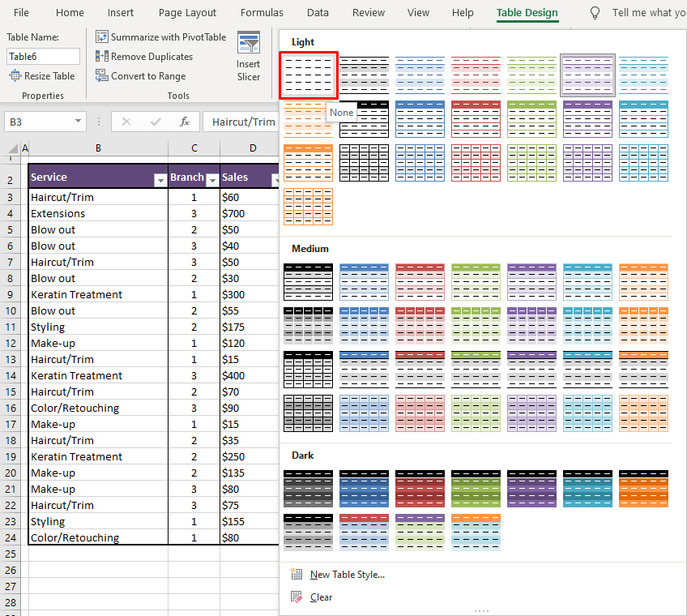This screenshot has width=687, height=616.
Task: Click the Table Name field showing Table6
Action: pos(43,56)
